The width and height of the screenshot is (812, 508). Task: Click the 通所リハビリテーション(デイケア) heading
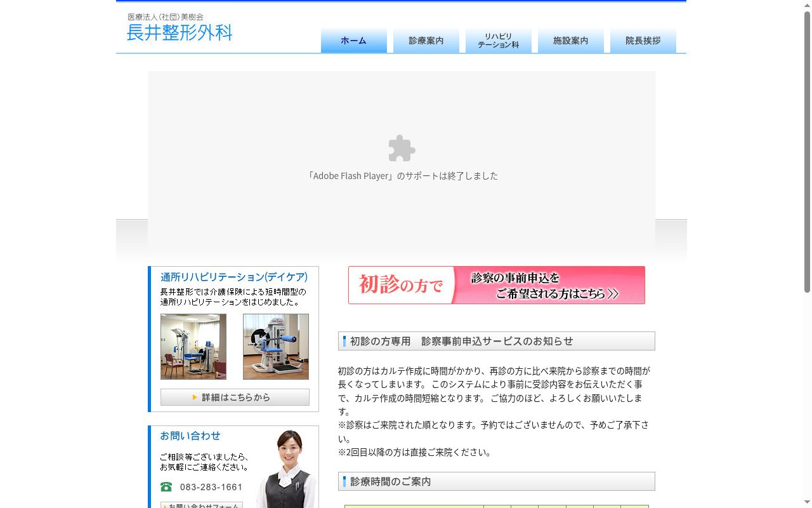coord(234,277)
